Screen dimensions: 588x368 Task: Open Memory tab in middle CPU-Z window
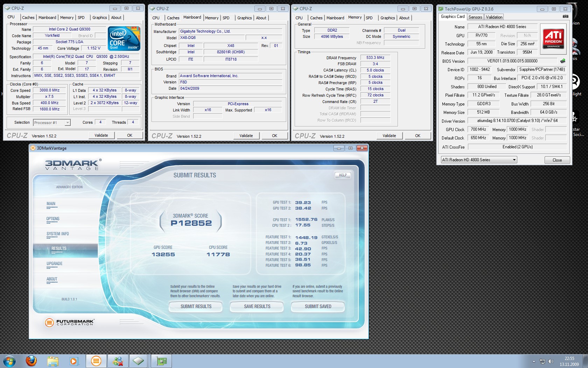[x=212, y=18]
